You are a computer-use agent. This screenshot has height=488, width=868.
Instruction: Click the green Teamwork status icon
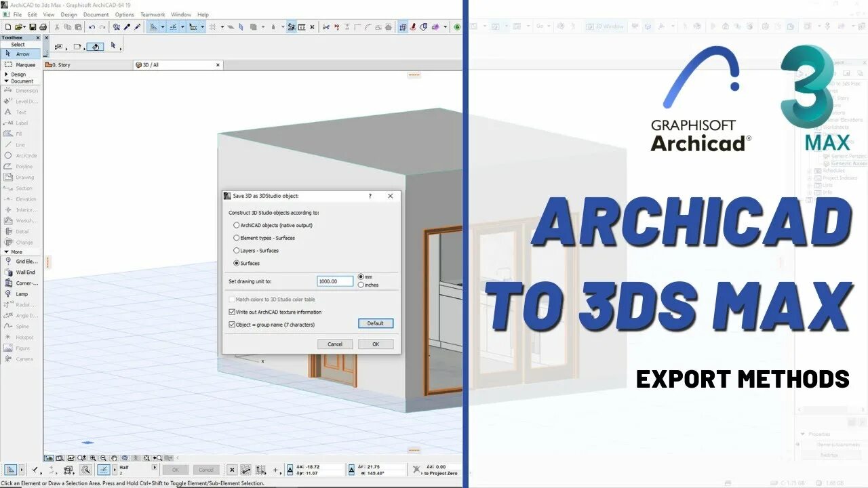pyautogui.click(x=457, y=27)
